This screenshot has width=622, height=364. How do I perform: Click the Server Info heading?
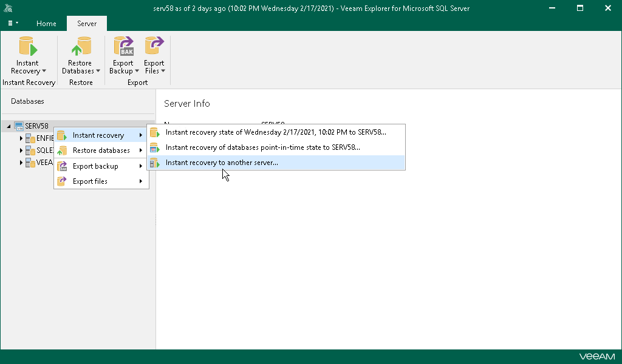tap(187, 104)
